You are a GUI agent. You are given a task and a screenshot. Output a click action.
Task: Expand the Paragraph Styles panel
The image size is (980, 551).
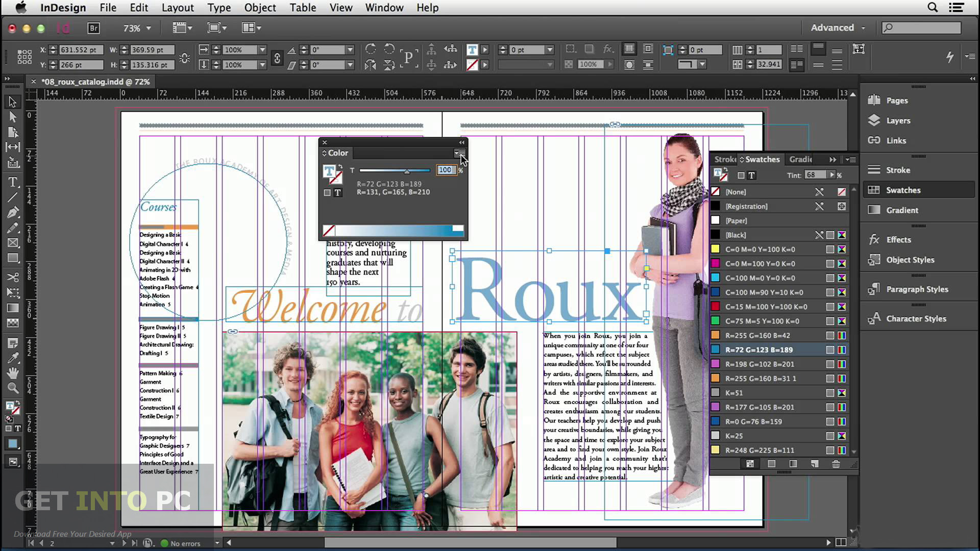point(917,289)
